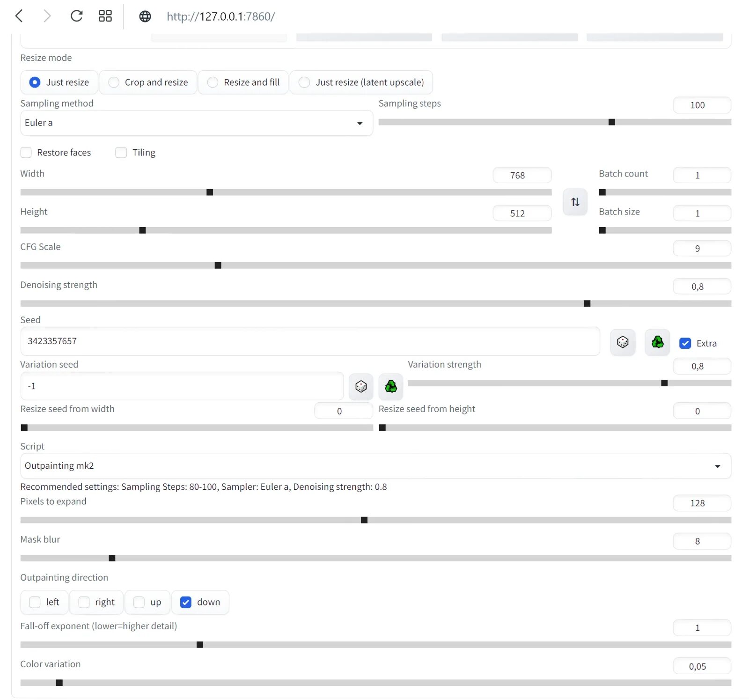Open the Script dropdown
Viewport: 749px width, 700px height.
375,466
